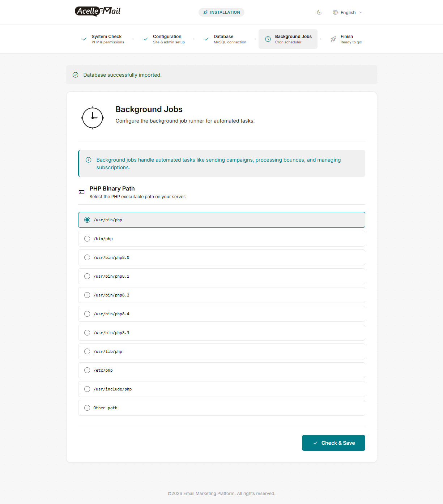The width and height of the screenshot is (443, 504).
Task: Click the info icon in blue notice
Action: click(x=88, y=160)
